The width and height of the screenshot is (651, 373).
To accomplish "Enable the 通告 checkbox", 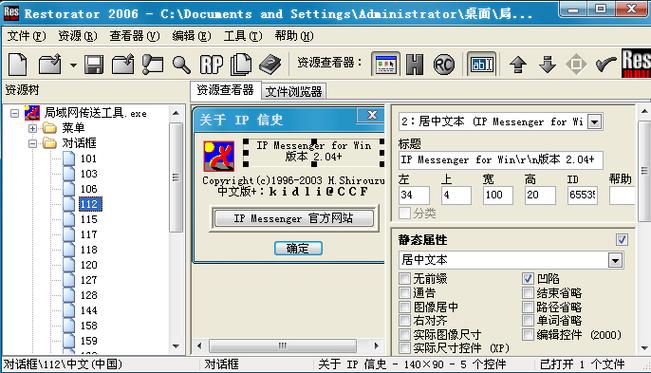I will pos(404,292).
